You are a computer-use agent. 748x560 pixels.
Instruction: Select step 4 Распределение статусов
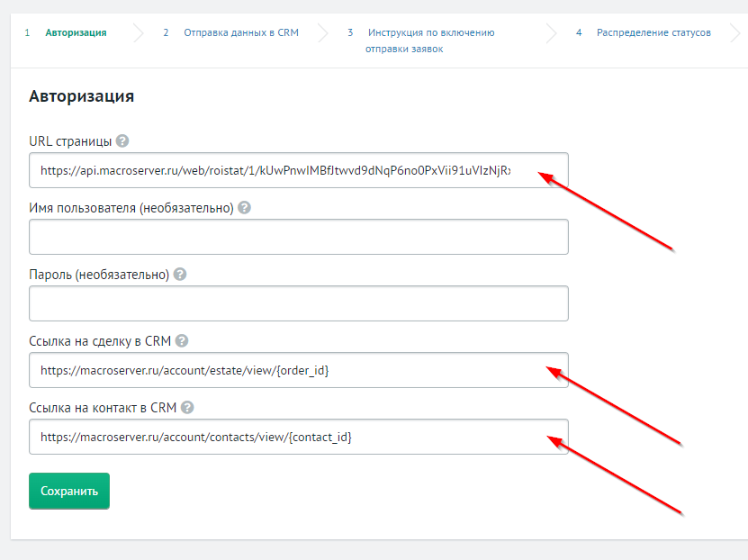pyautogui.click(x=653, y=33)
